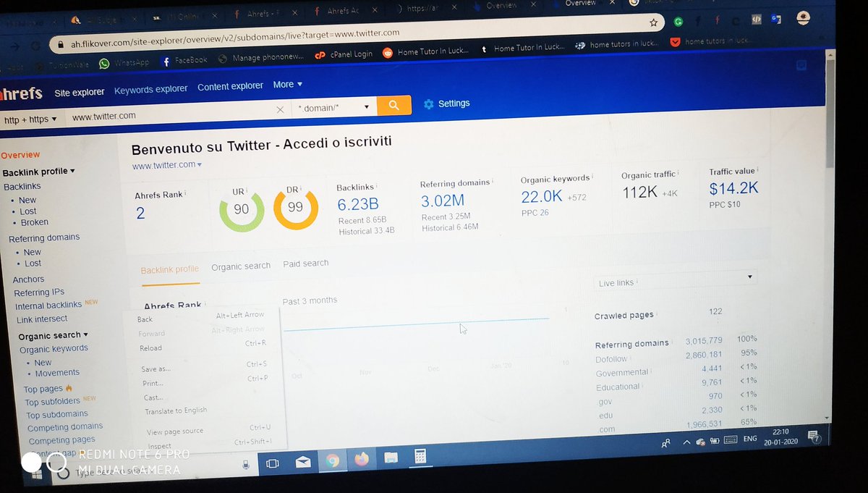Viewport: 868px width, 493px height.
Task: Open the Manage phononew bookmark
Action: tap(260, 58)
